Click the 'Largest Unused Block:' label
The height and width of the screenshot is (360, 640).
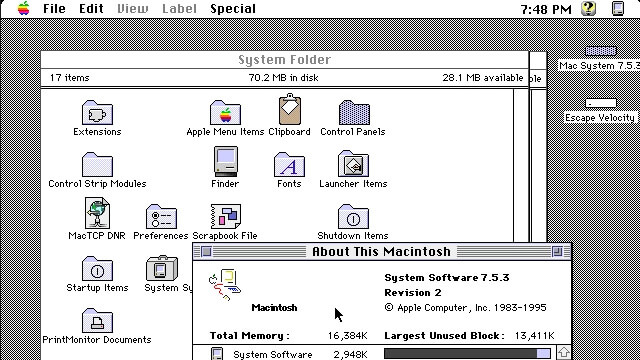tap(444, 336)
